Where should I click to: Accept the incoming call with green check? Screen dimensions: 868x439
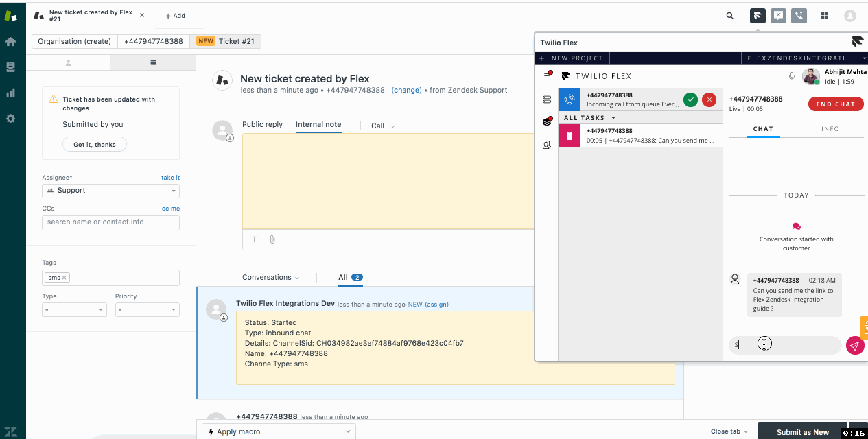tap(690, 99)
